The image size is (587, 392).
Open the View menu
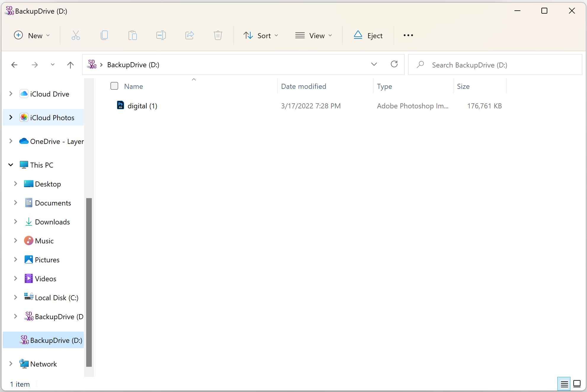(314, 35)
